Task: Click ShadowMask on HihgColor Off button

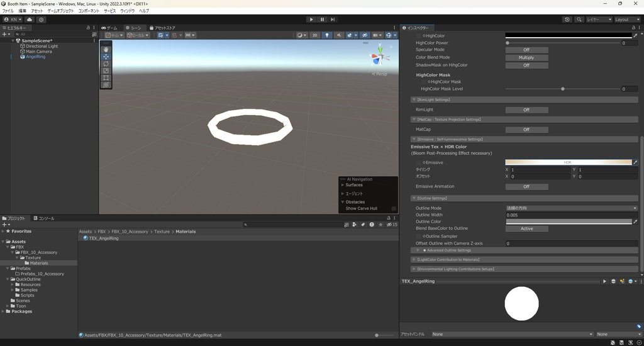Action: click(x=526, y=65)
